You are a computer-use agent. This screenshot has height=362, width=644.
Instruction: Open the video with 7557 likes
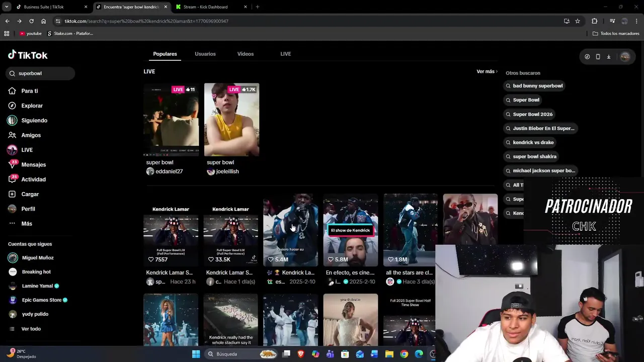point(171,230)
